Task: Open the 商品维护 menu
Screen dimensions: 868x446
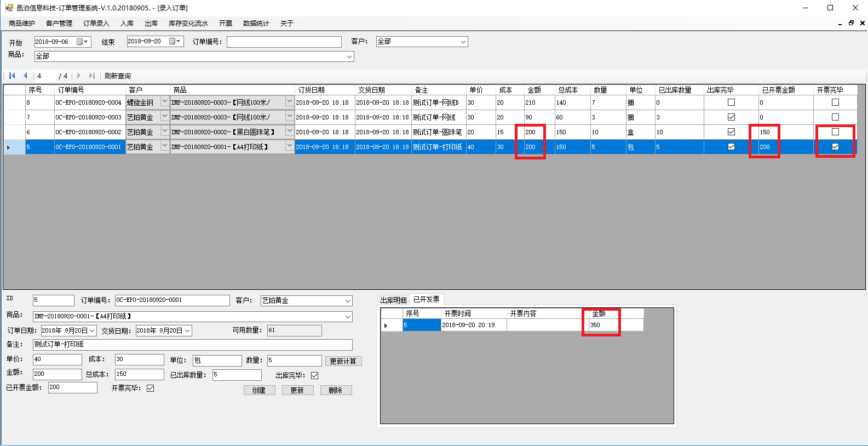Action: [22, 24]
